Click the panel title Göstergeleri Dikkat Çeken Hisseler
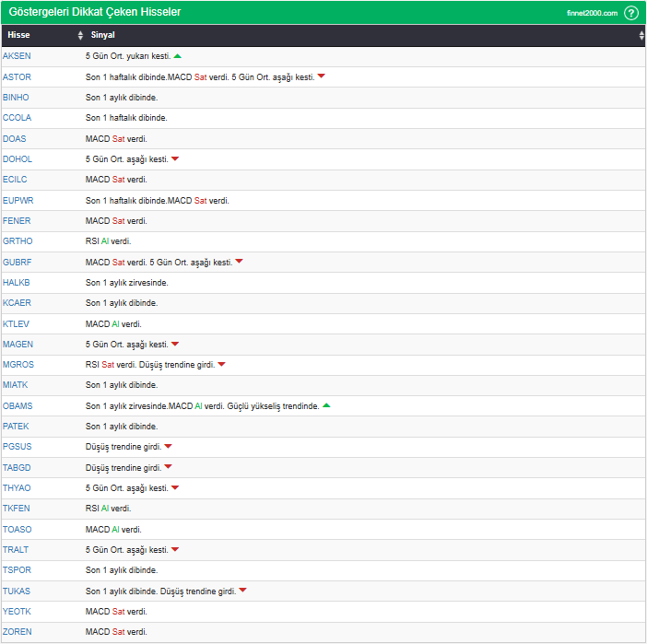Viewport: 647px width, 644px height. tap(94, 13)
